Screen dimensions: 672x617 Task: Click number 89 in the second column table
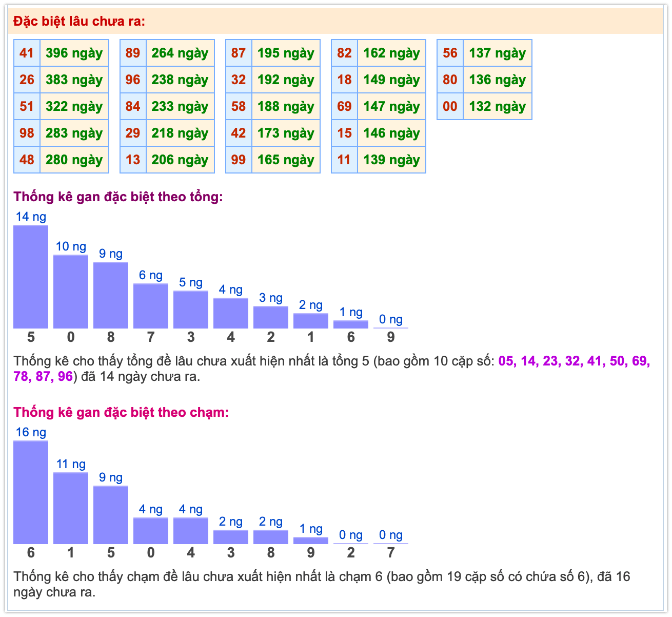pos(133,53)
